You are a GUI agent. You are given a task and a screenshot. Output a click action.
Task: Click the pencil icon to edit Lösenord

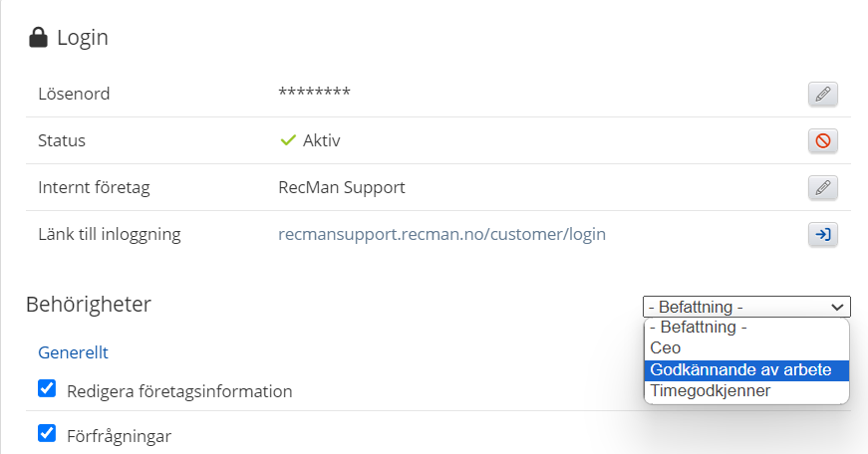coord(822,95)
